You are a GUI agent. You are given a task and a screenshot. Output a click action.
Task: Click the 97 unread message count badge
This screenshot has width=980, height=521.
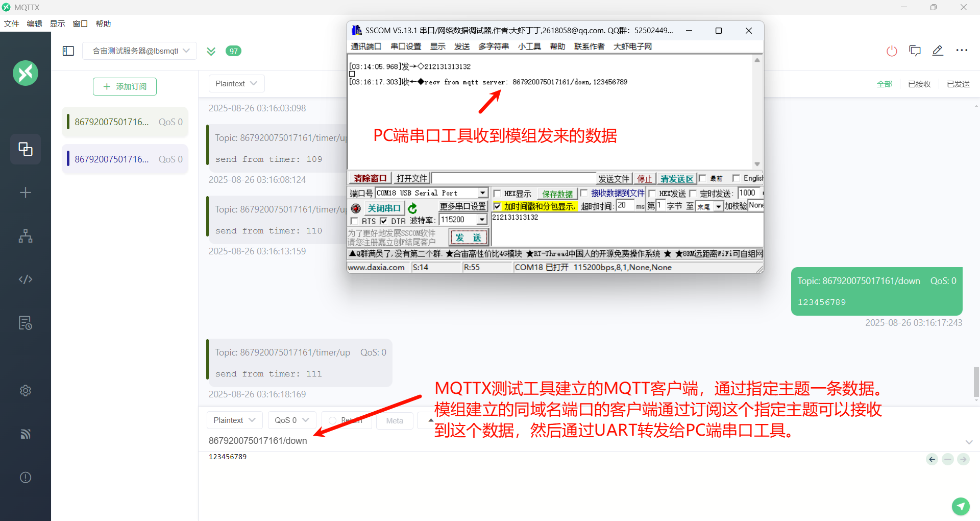233,51
